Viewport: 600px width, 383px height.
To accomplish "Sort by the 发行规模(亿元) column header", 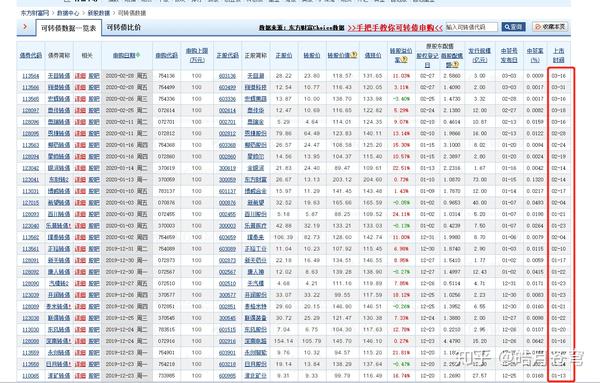I will [479, 55].
